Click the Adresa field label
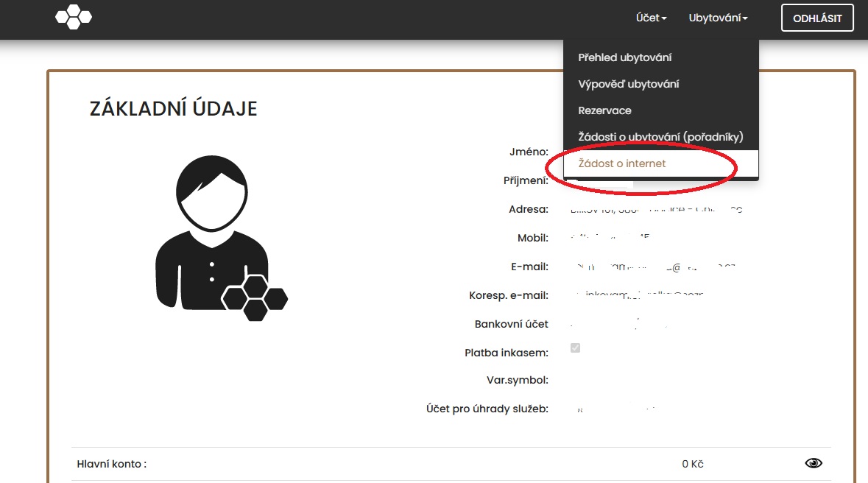 (x=528, y=209)
